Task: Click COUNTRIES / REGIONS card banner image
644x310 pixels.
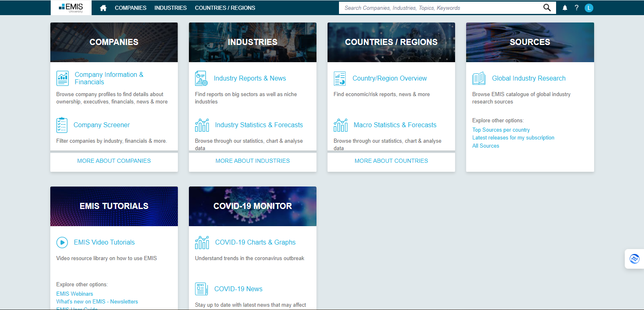Action: [391, 42]
